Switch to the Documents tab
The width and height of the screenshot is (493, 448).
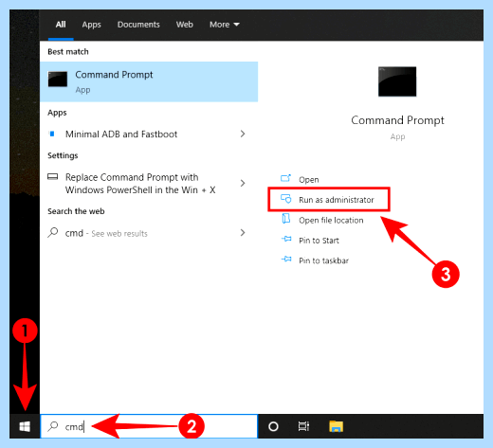pos(138,25)
